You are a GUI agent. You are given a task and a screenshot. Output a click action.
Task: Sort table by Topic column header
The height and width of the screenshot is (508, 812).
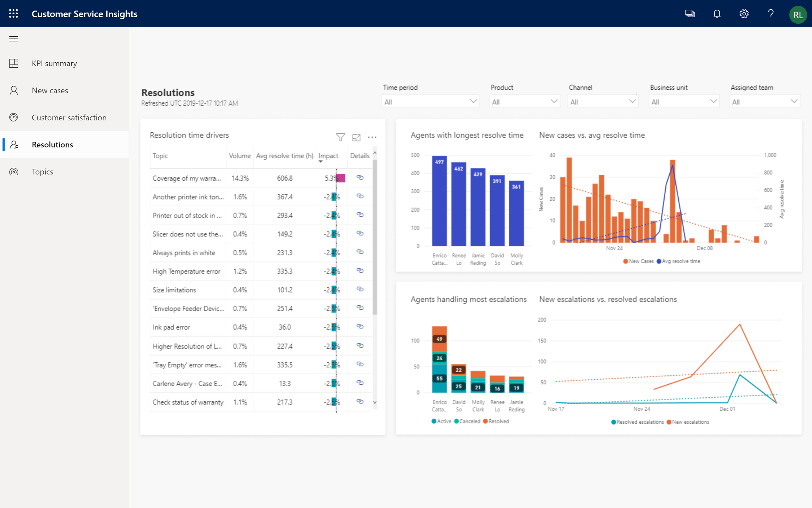pyautogui.click(x=160, y=156)
